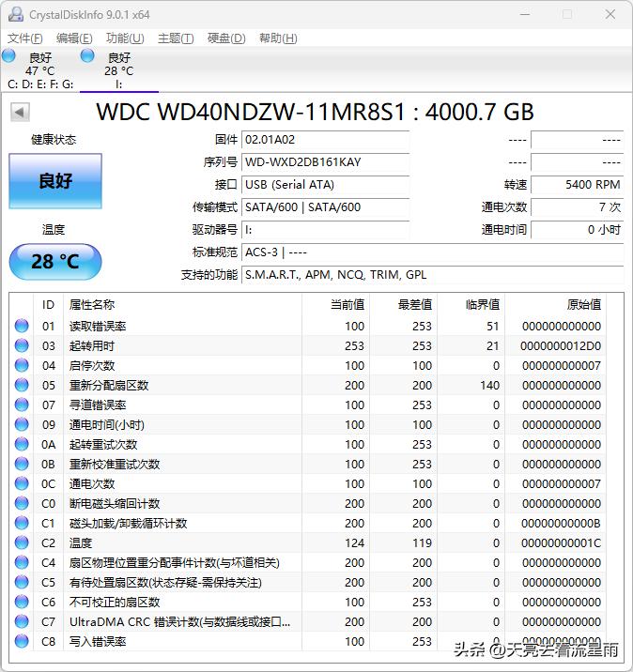Open the 编辑(E) menu
This screenshot has height=672, width=633.
coord(74,38)
